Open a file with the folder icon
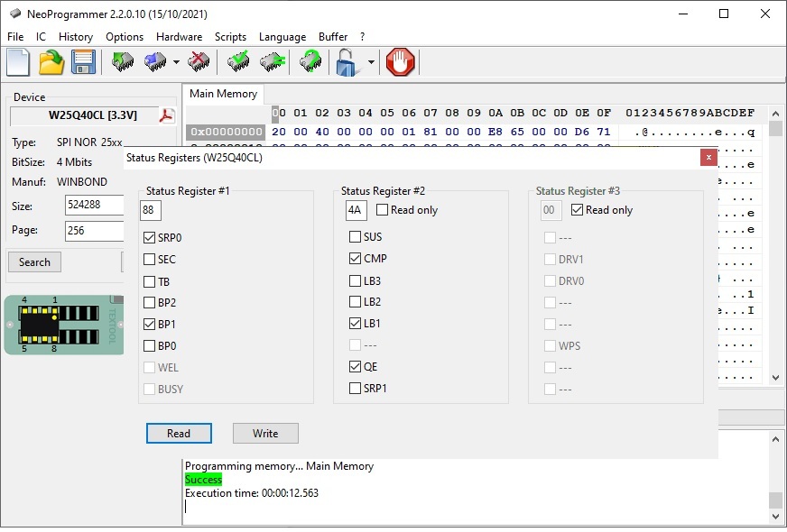Screen dimensions: 787x532 (51, 62)
